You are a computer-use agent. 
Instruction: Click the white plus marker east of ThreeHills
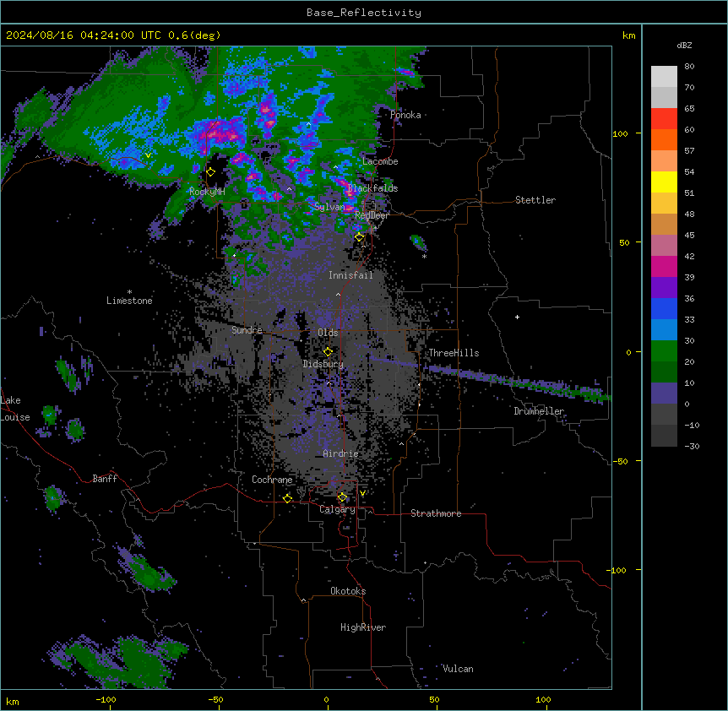point(517,317)
